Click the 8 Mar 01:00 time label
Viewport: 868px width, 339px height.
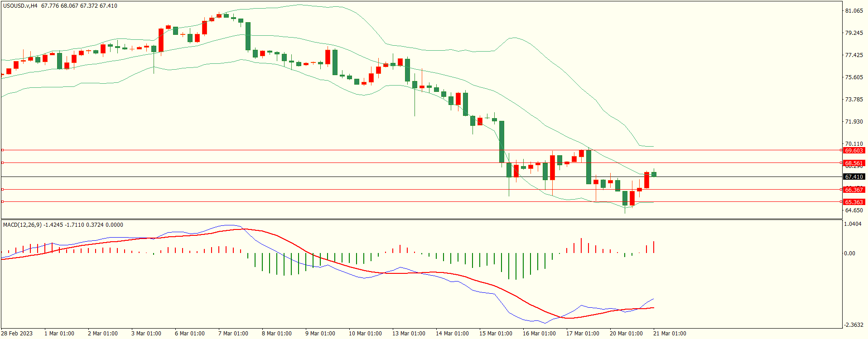click(x=277, y=334)
